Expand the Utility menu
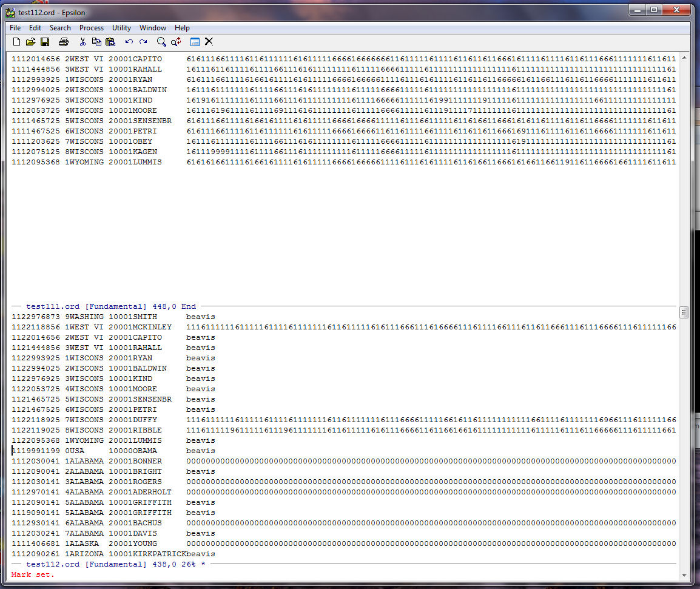 coord(121,28)
